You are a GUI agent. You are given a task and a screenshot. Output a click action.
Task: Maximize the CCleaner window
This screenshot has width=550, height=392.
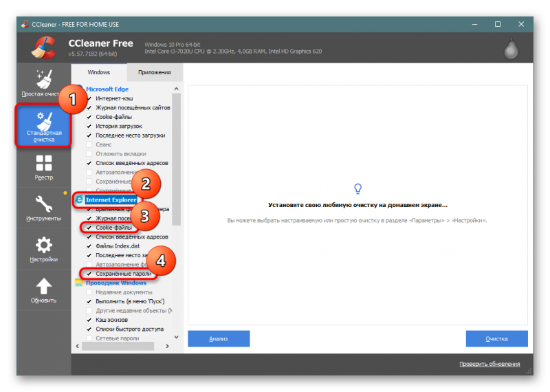tap(498, 24)
